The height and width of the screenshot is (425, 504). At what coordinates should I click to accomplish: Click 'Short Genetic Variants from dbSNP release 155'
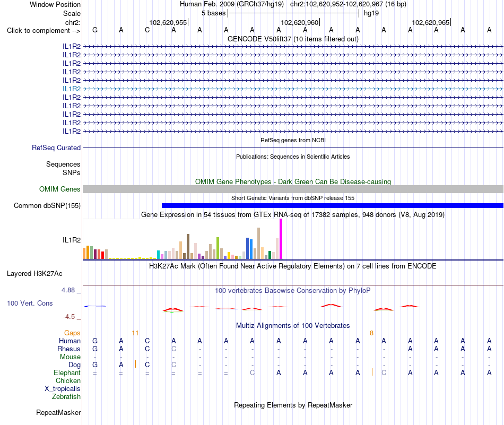click(x=293, y=198)
